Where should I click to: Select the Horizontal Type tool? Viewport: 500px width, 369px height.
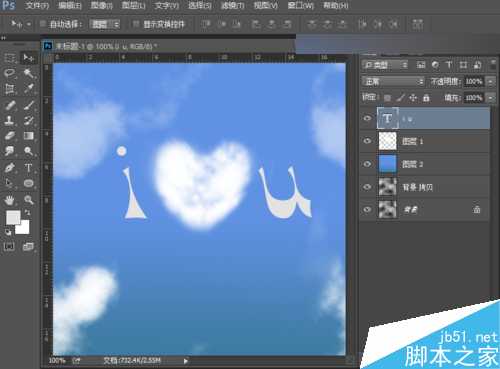point(28,167)
